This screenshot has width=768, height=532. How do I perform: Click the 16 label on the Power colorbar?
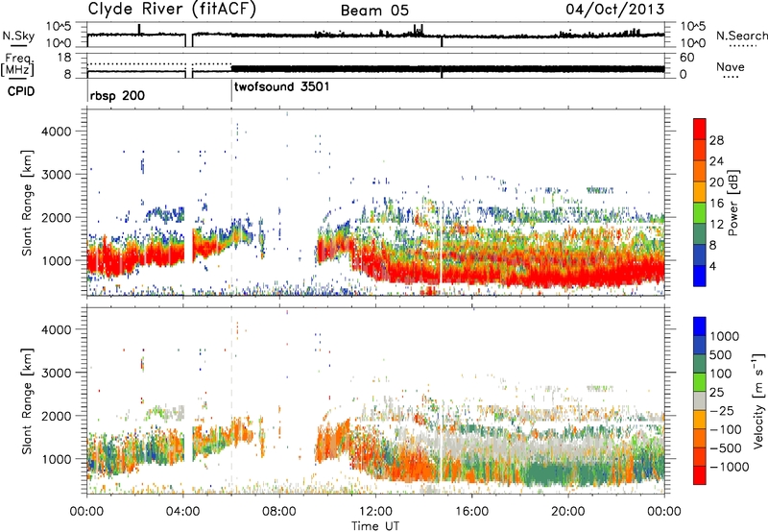(716, 204)
